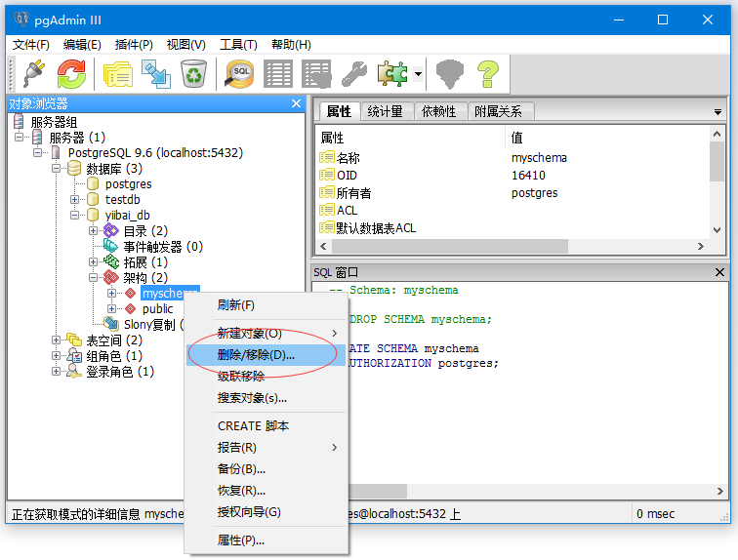The height and width of the screenshot is (560, 738).
Task: Click the yellow properties sheet toolbar icon
Action: tap(118, 74)
